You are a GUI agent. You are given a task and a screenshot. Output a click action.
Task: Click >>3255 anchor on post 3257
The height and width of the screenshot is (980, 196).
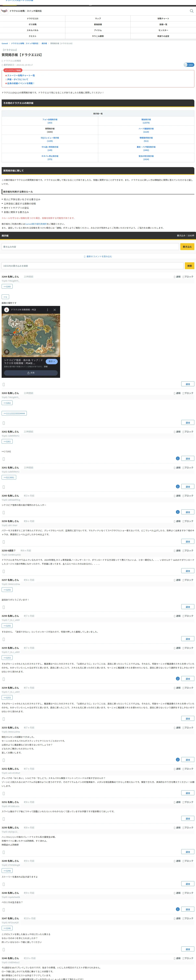pos(7,590)
